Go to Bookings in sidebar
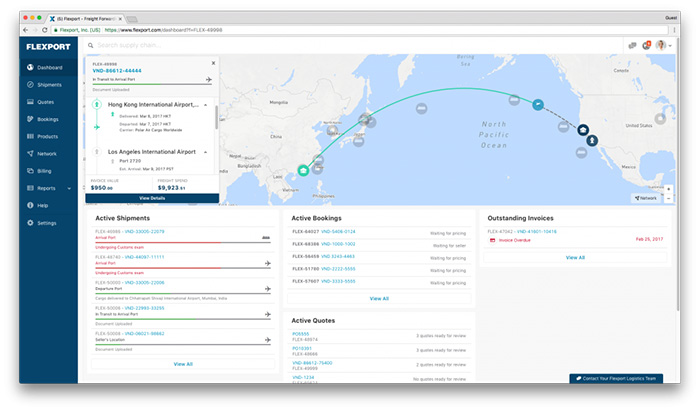 click(48, 119)
